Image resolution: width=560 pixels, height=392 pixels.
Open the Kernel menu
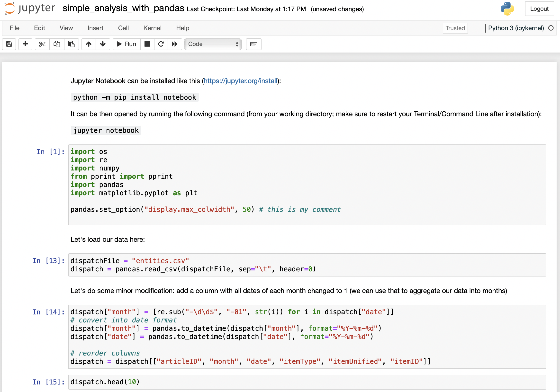pos(152,28)
